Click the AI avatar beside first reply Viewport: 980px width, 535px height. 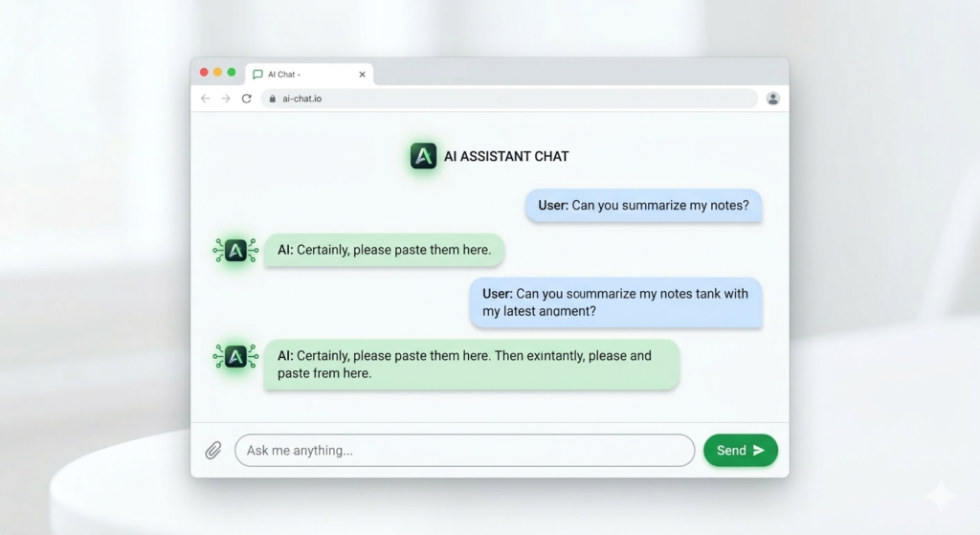[235, 251]
